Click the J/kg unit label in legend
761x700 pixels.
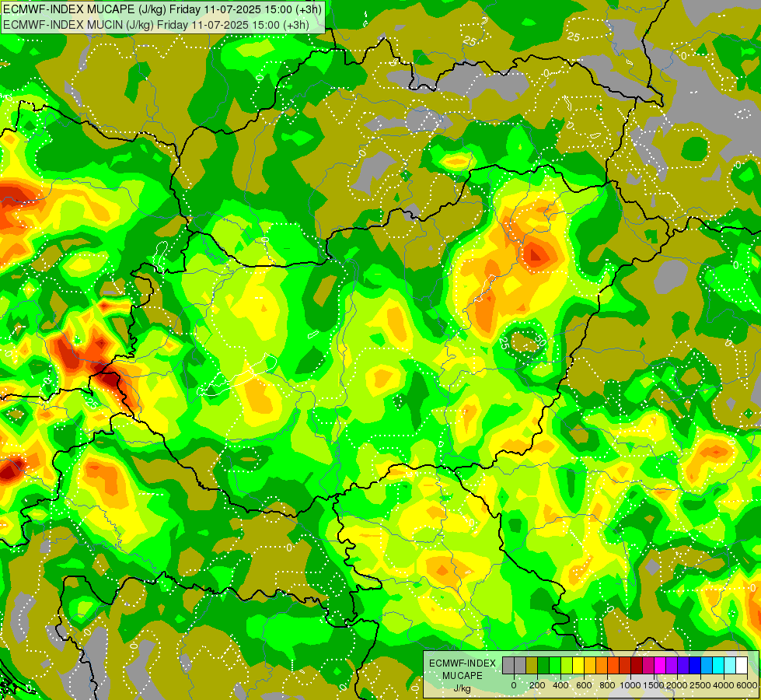click(463, 689)
